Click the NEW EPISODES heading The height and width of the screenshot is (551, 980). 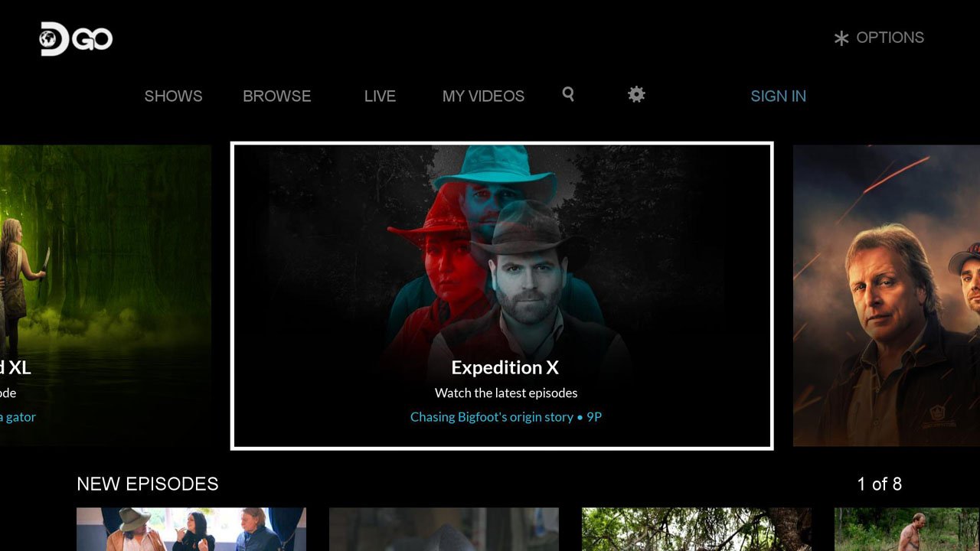click(146, 484)
